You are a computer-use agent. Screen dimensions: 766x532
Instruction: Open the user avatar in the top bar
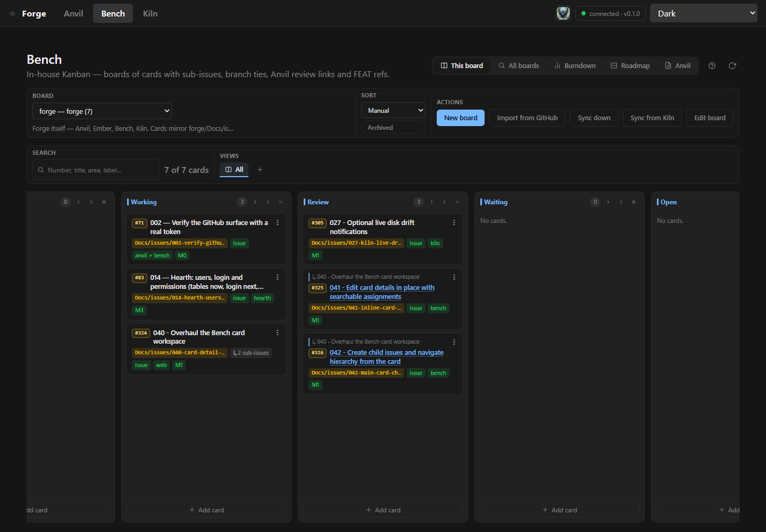pyautogui.click(x=563, y=13)
